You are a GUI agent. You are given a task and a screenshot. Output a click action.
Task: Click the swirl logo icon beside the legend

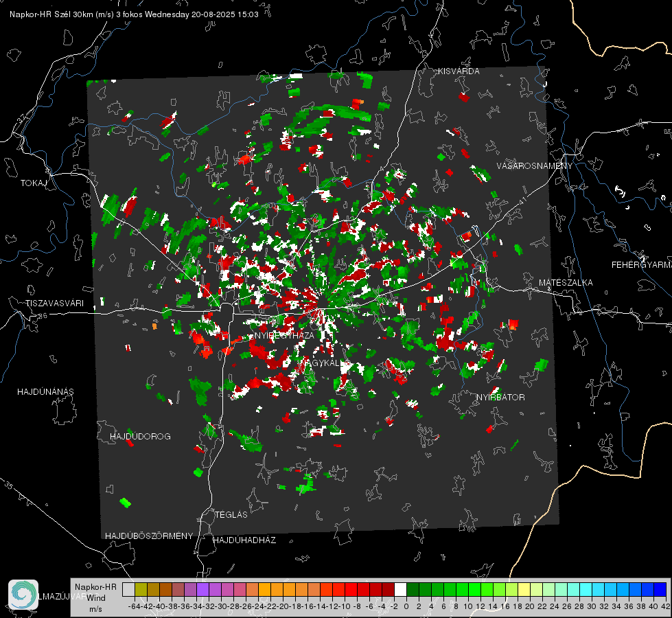(23, 595)
